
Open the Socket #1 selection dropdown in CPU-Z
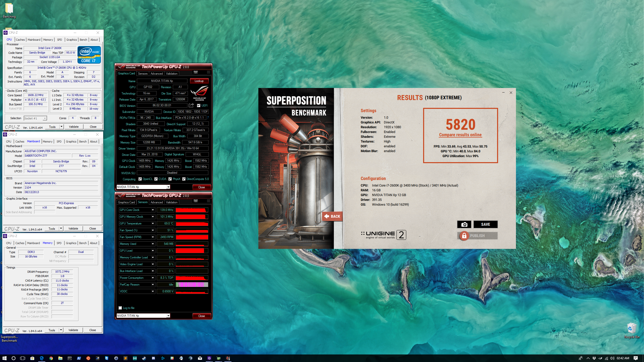(x=35, y=118)
